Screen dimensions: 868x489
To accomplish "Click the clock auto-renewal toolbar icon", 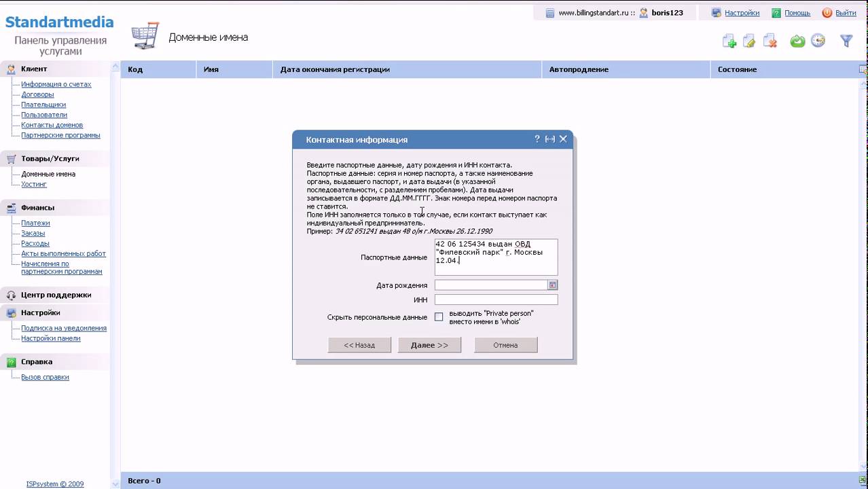I will pos(818,41).
